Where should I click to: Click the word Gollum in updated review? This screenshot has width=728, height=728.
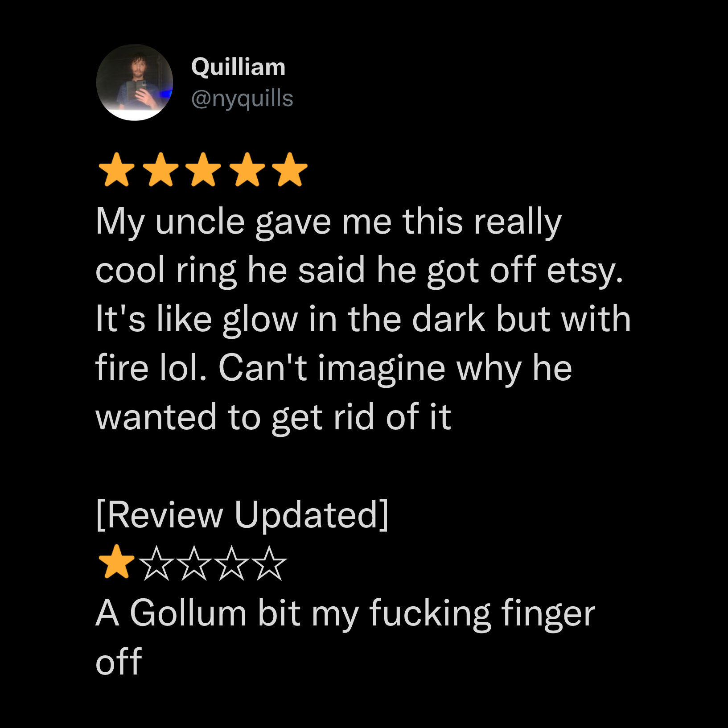[x=189, y=613]
